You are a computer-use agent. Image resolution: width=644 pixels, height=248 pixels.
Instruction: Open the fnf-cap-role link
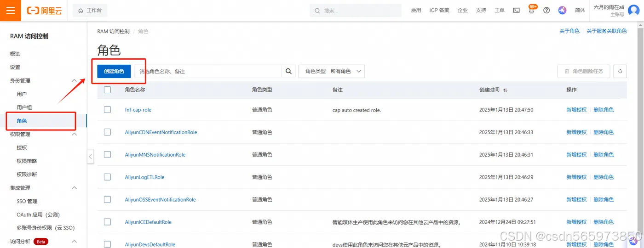click(x=138, y=110)
